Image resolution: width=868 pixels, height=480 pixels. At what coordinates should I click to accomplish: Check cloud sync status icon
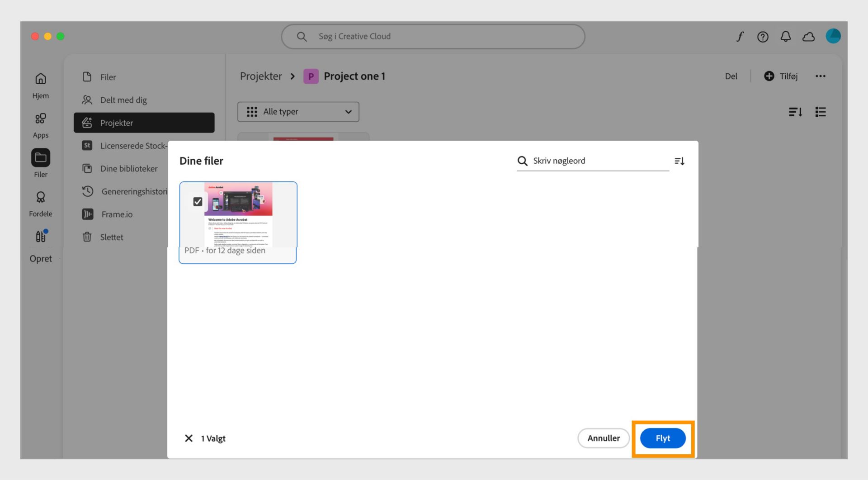click(809, 37)
